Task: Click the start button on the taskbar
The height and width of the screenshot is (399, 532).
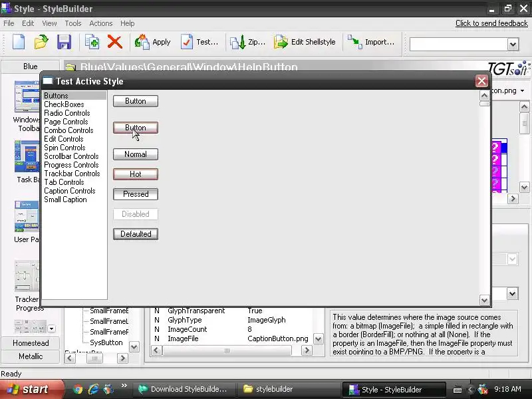Action: [31, 389]
